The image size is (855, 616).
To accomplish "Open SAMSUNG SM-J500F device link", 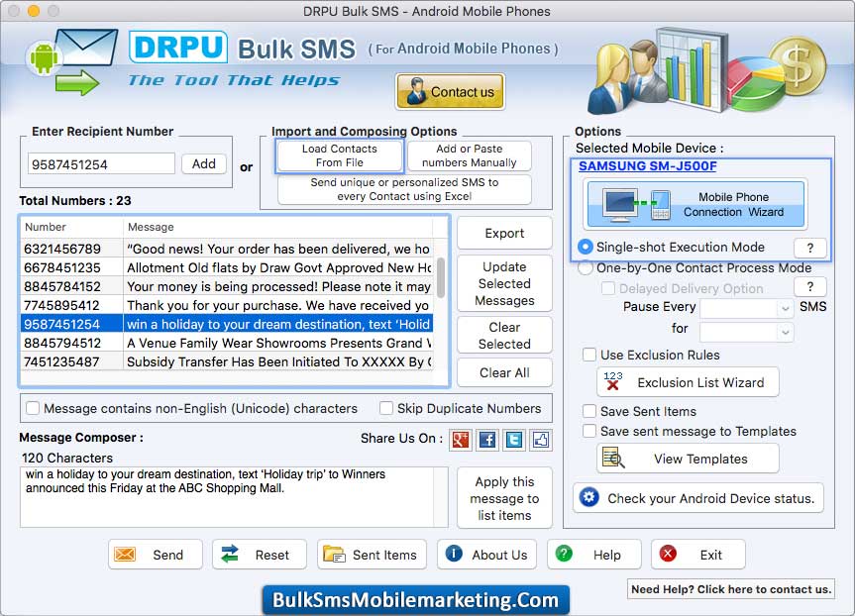I will point(647,166).
